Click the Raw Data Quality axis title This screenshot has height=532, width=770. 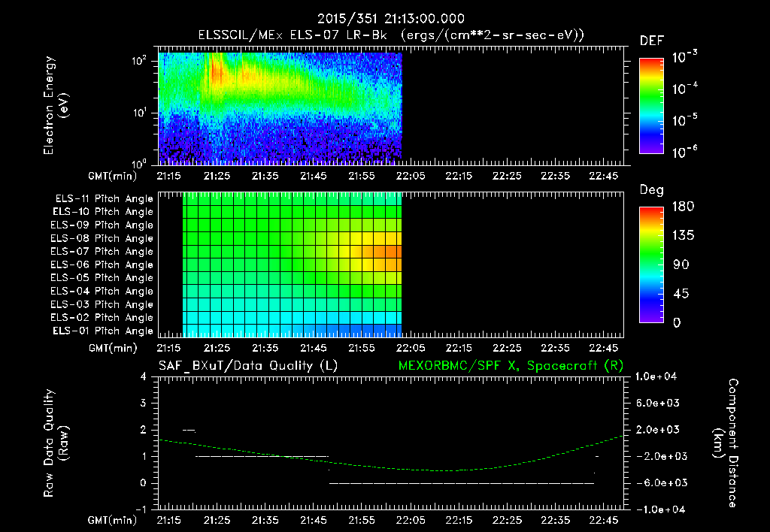tap(56, 443)
